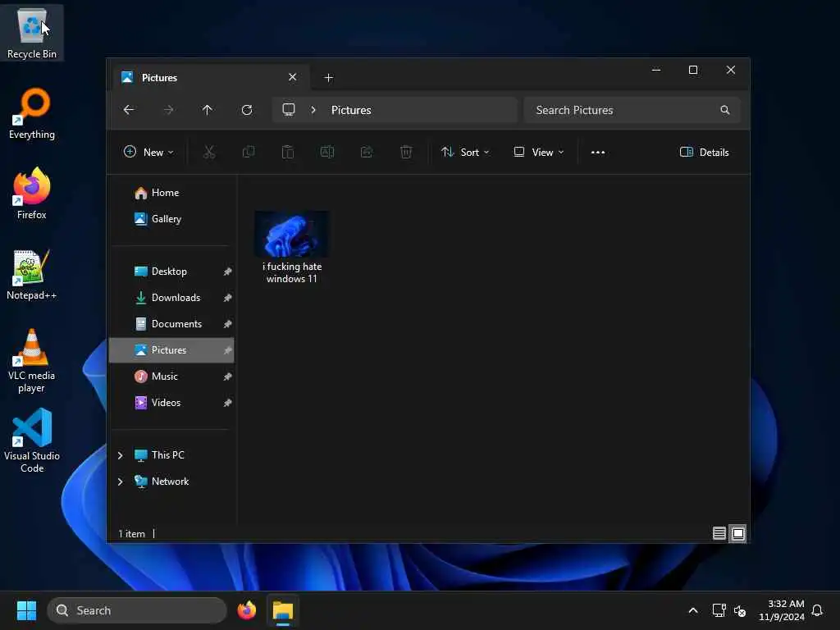Click Pictures text in the address bar
The height and width of the screenshot is (630, 840).
[x=351, y=110]
